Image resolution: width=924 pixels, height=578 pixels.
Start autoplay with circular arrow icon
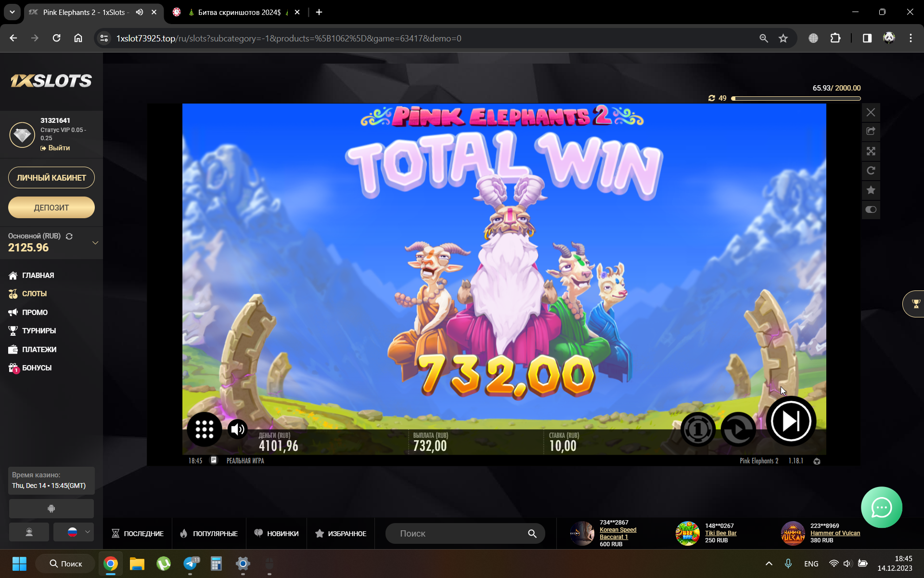[x=738, y=429]
